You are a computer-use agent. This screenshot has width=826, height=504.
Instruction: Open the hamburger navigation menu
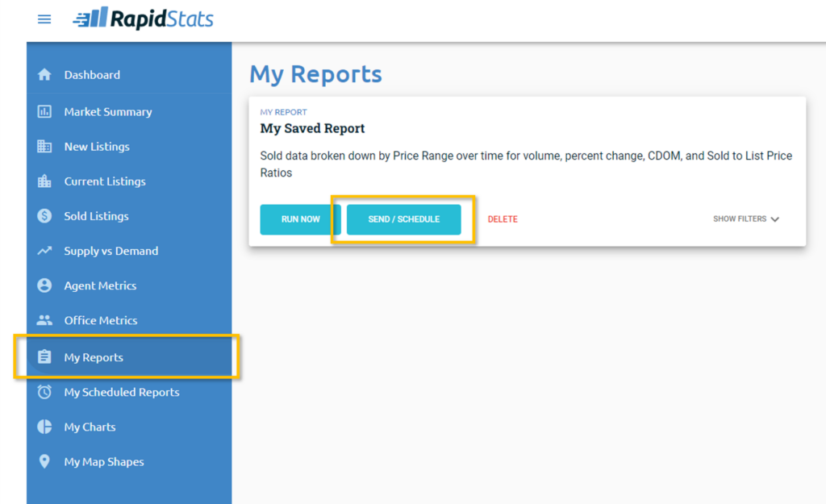pos(44,19)
